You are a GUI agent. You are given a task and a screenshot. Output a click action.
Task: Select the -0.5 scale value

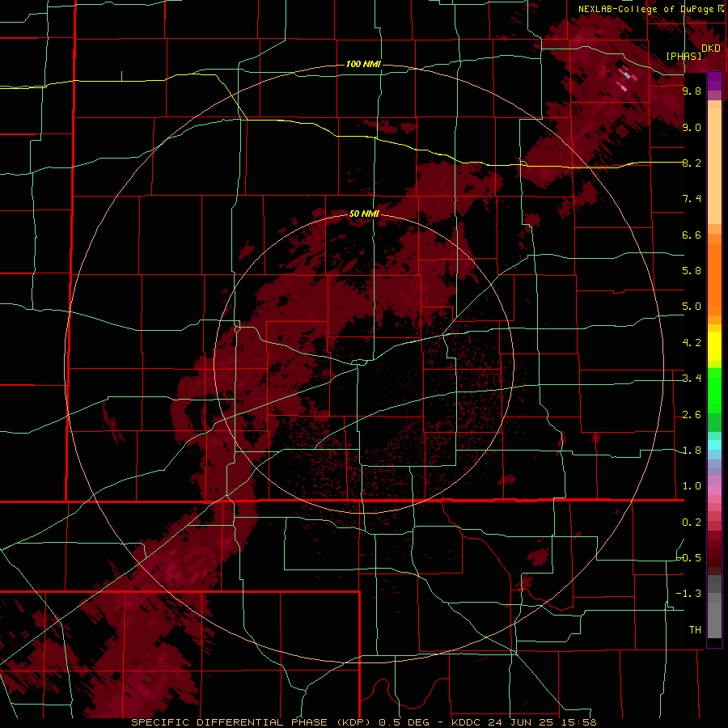point(689,557)
